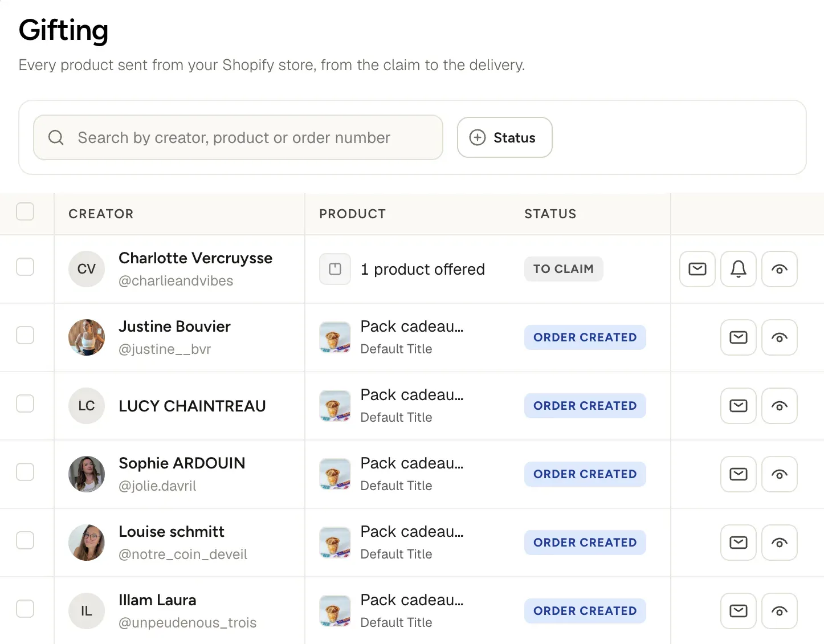Click eye icon for Louise schmitt
Viewport: 824px width, 644px height.
pos(780,543)
